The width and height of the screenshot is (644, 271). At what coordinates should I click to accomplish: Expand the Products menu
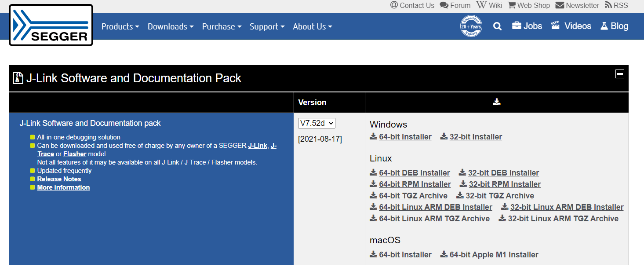[120, 27]
